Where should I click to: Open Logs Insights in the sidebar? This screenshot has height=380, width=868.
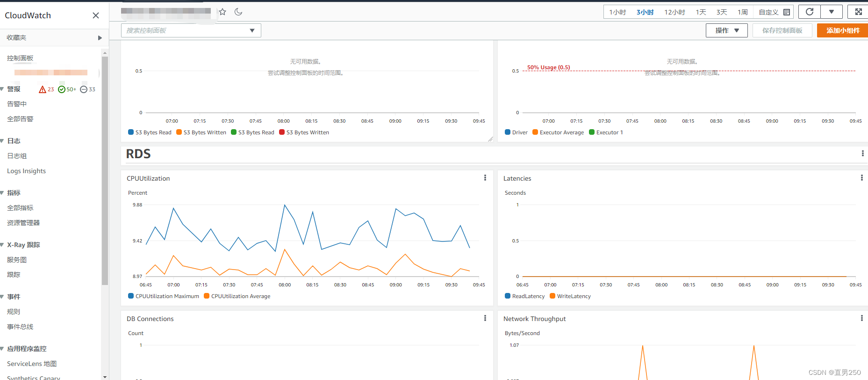pos(26,171)
